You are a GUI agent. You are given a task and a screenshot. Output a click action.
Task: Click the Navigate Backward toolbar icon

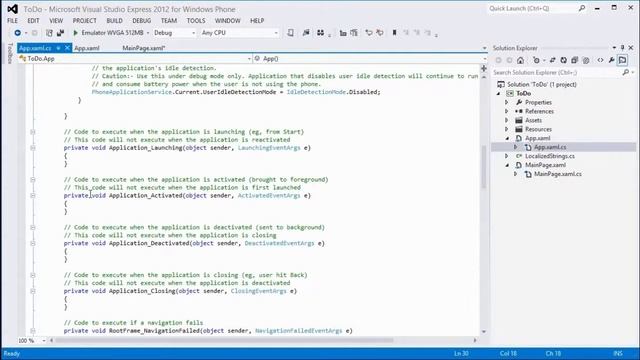[x=18, y=33]
